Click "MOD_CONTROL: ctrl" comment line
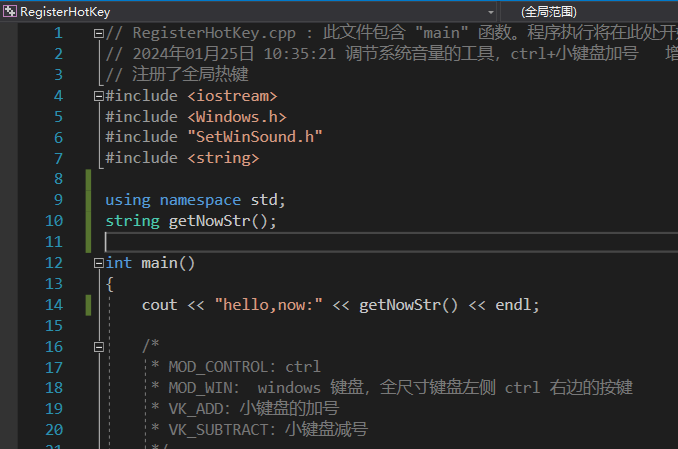This screenshot has height=449, width=678. point(244,367)
